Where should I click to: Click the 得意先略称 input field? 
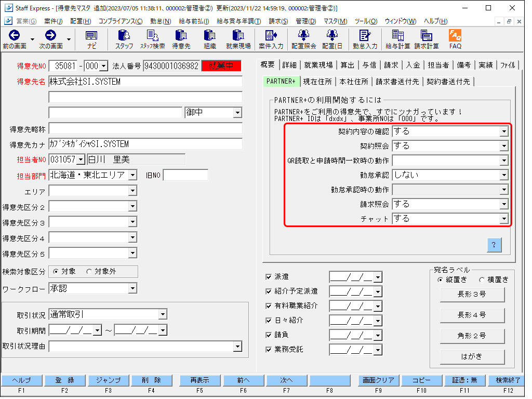(145, 129)
